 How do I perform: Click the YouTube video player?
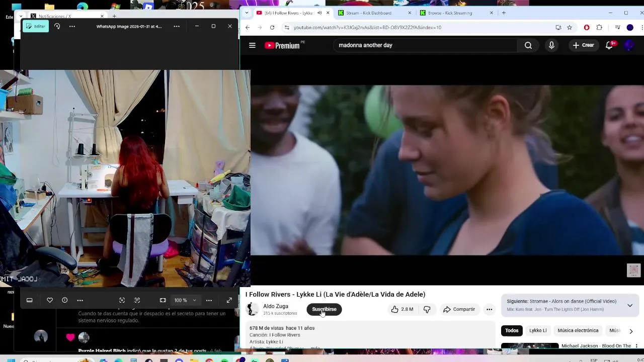(447, 170)
